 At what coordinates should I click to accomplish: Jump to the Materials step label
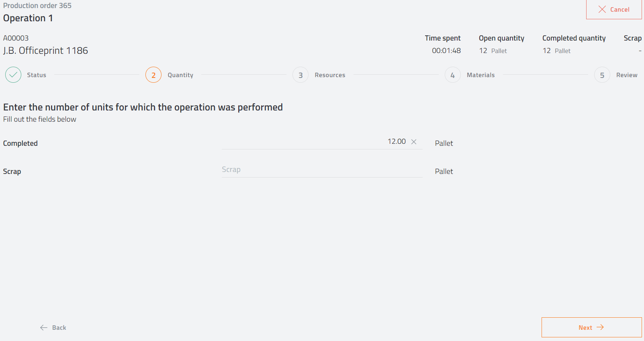480,75
